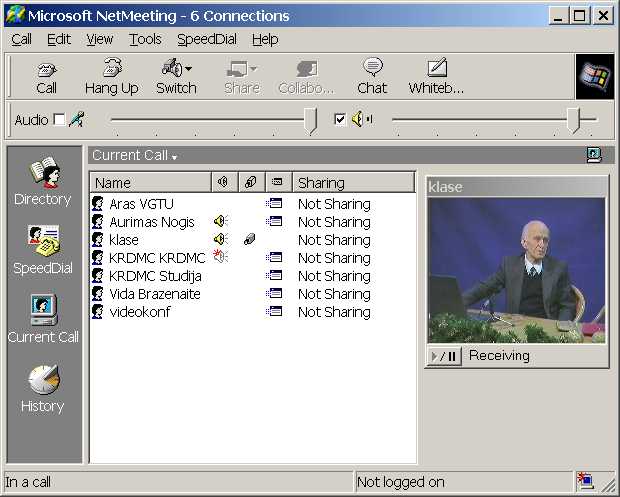Open the Directory panel in sidebar
The height and width of the screenshot is (497, 620).
[42, 182]
